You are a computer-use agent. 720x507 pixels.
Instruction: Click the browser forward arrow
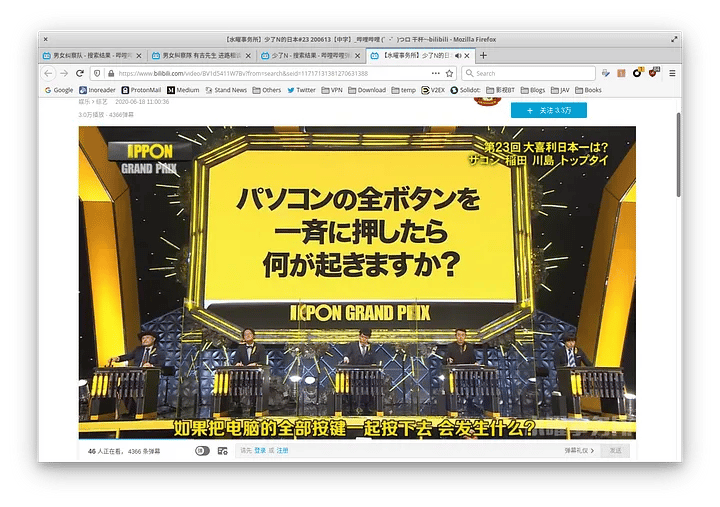[x=64, y=73]
